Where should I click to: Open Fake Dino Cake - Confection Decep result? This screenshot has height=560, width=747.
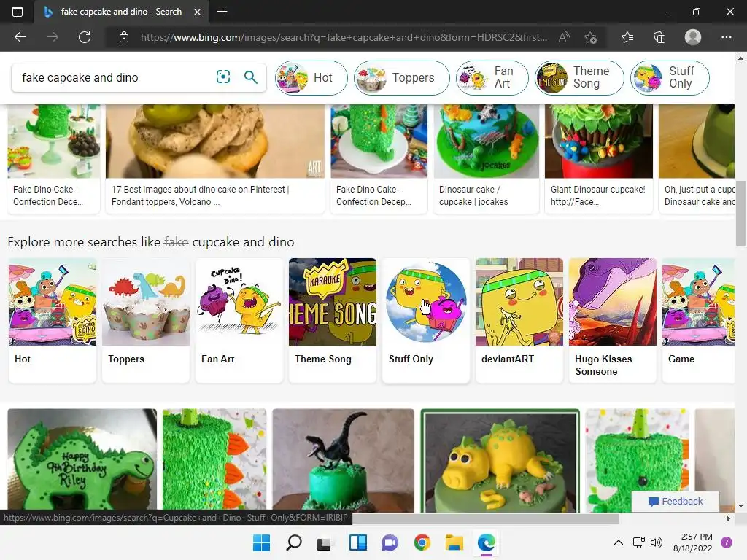pos(379,158)
